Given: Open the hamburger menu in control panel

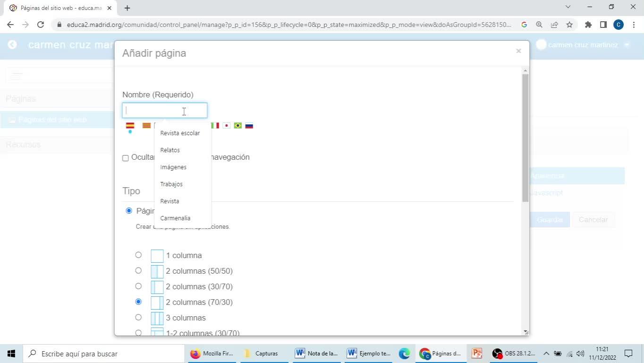Looking at the screenshot, I should coord(17,76).
